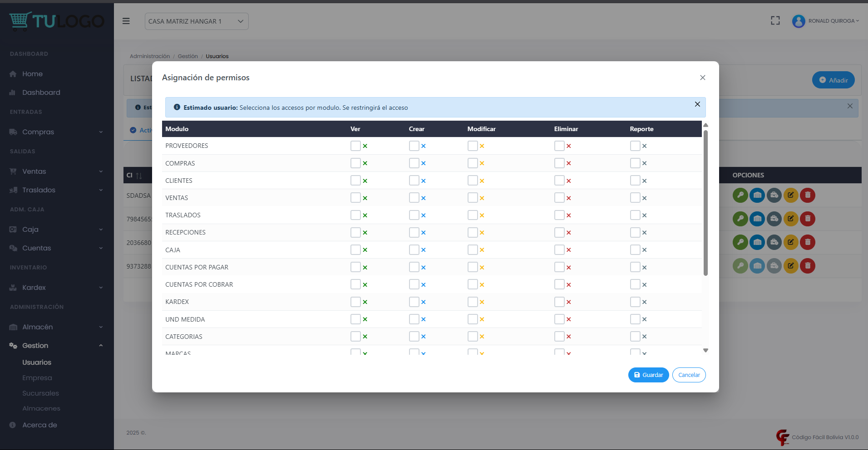Image resolution: width=868 pixels, height=450 pixels.
Task: Click the fullscreen icon in header
Action: [775, 21]
